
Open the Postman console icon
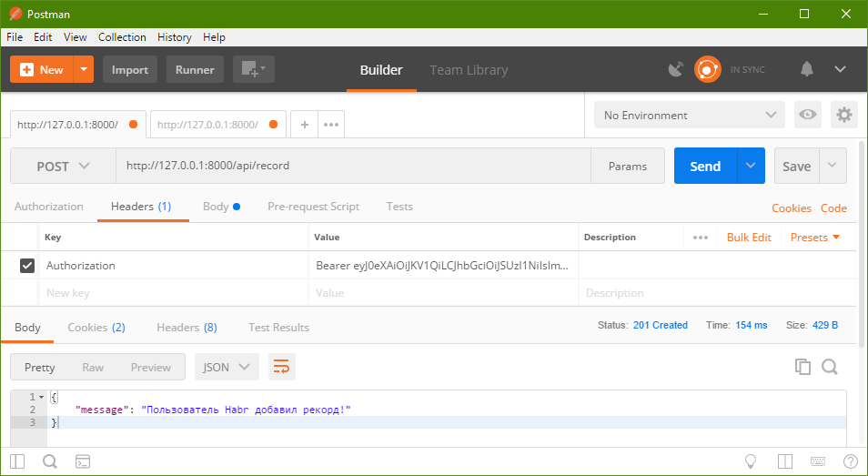(83, 461)
